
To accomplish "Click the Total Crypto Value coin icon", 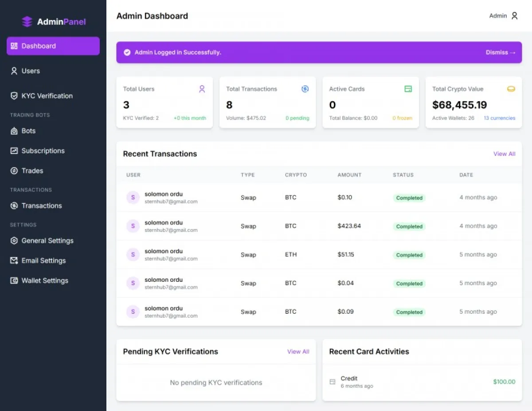I will pyautogui.click(x=511, y=89).
